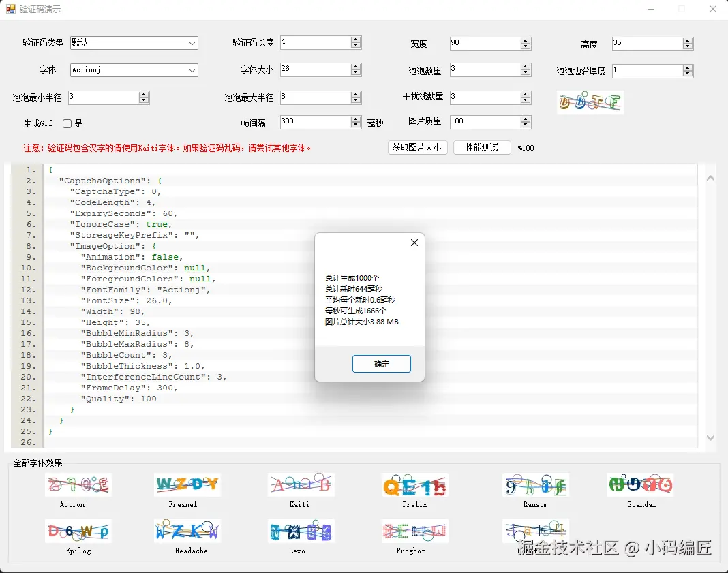Click the 宽度 input field
The width and height of the screenshot is (728, 573).
[484, 43]
